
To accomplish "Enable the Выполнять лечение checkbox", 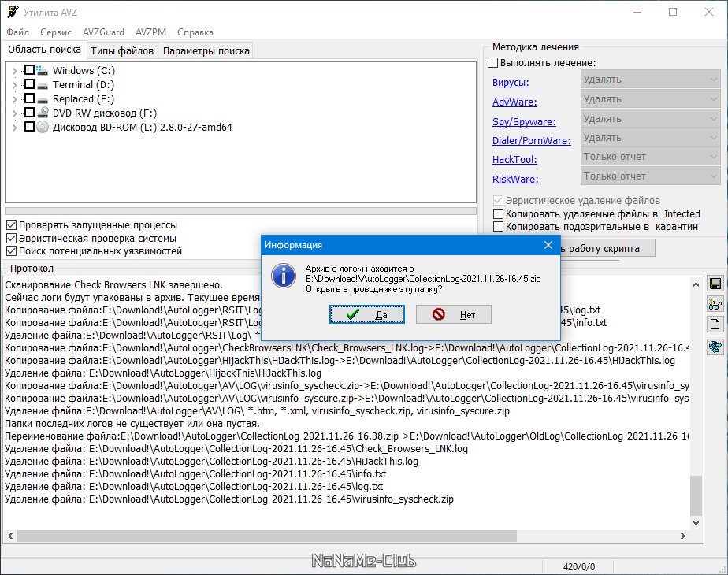I will [x=493, y=63].
